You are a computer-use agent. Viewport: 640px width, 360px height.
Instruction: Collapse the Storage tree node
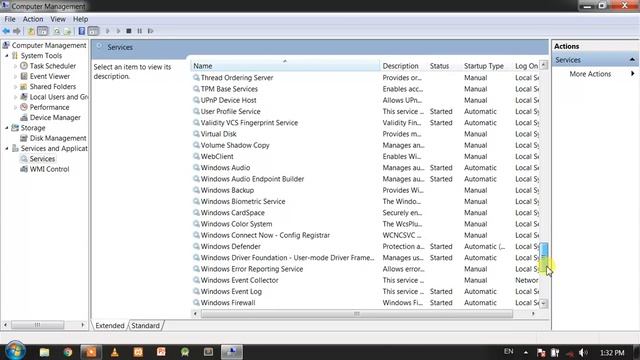[7, 128]
